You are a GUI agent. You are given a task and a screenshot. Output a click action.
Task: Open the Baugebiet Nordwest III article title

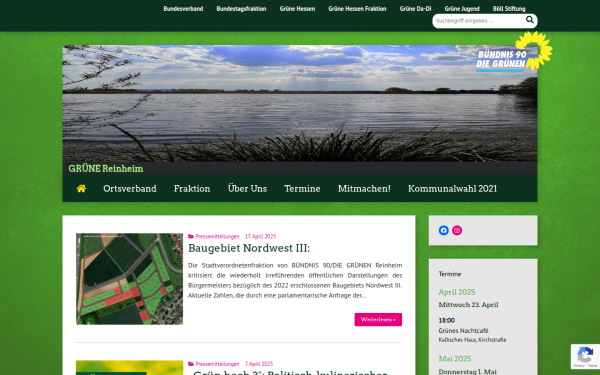click(249, 248)
